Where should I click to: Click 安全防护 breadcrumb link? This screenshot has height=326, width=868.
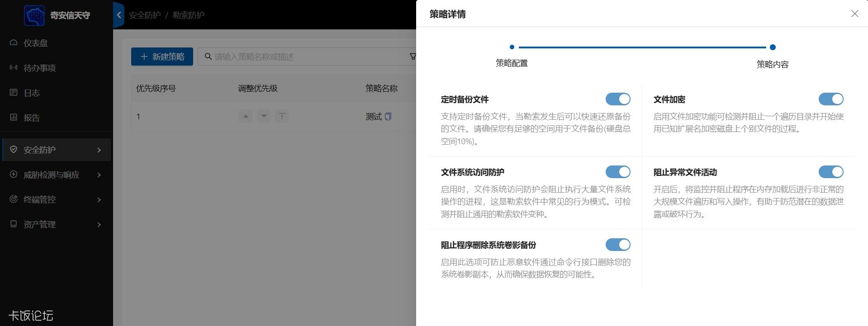tap(145, 15)
